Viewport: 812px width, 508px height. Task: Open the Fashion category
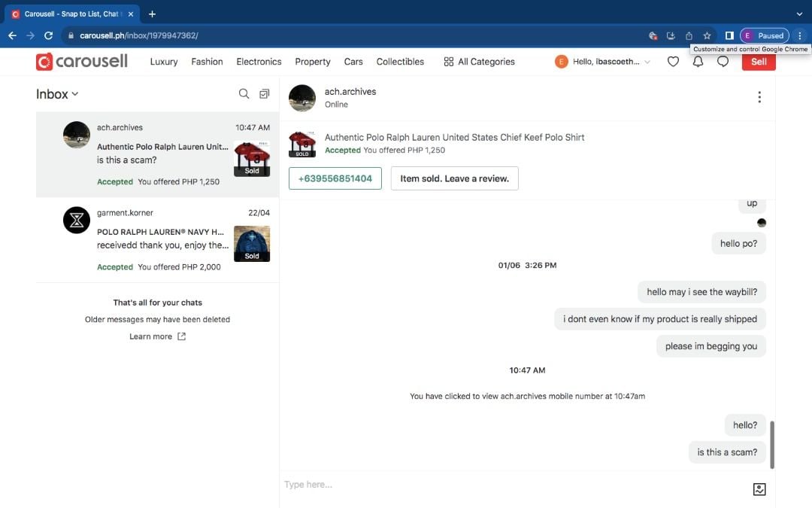coord(207,62)
